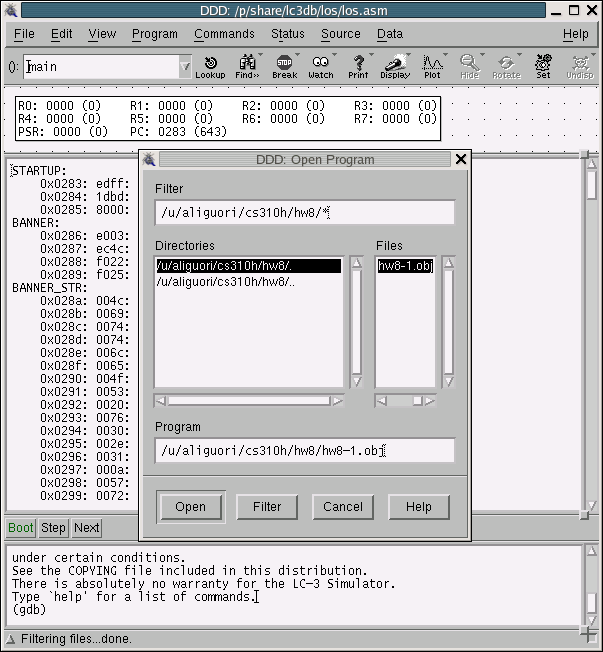Viewport: 603px width, 652px height.
Task: Click the Filter path input field
Action: click(304, 212)
